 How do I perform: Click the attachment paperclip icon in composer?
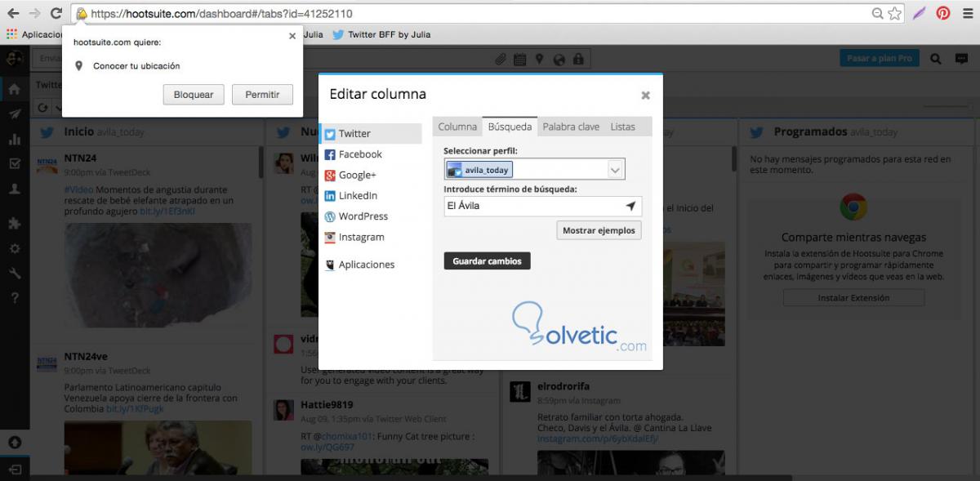point(501,59)
